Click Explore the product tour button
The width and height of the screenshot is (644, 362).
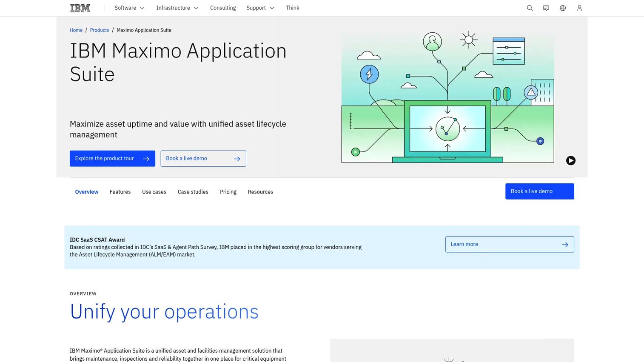[112, 159]
